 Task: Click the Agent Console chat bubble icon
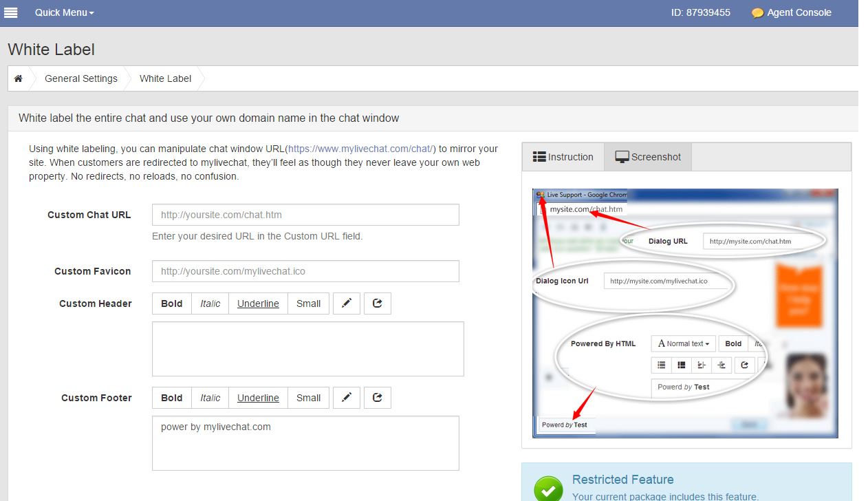tap(757, 13)
